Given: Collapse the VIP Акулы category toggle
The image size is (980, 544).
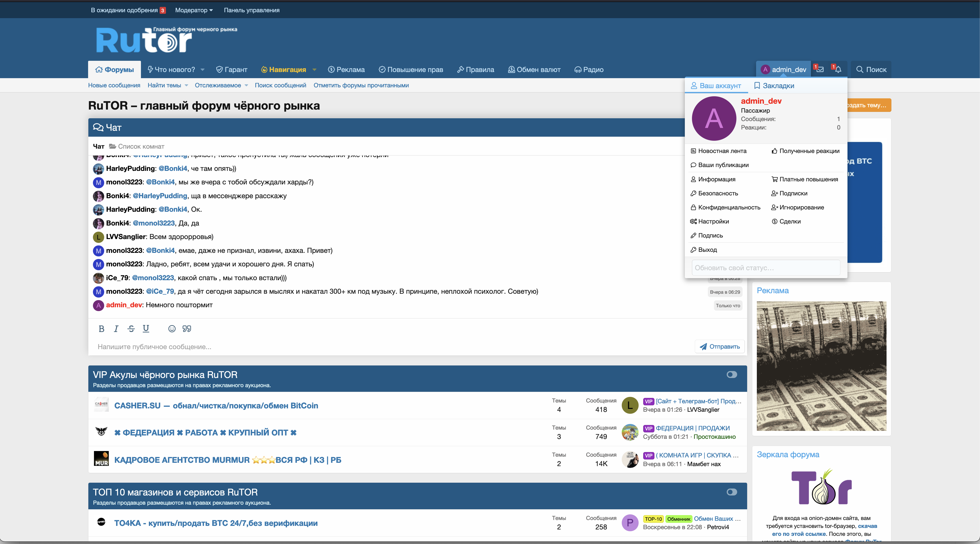Looking at the screenshot, I should click(732, 375).
